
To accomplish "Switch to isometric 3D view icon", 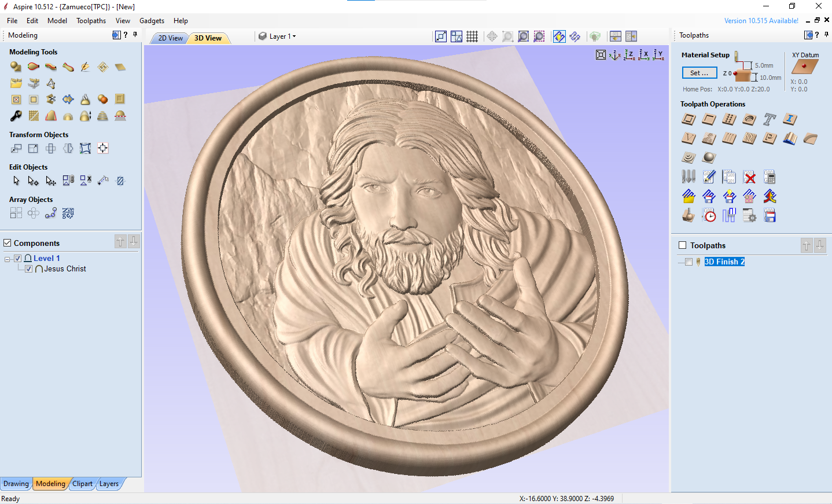I will pos(614,55).
